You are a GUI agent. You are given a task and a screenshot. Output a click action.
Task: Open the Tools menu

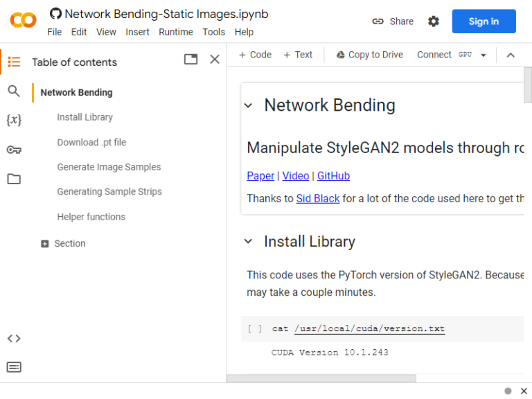pos(214,32)
